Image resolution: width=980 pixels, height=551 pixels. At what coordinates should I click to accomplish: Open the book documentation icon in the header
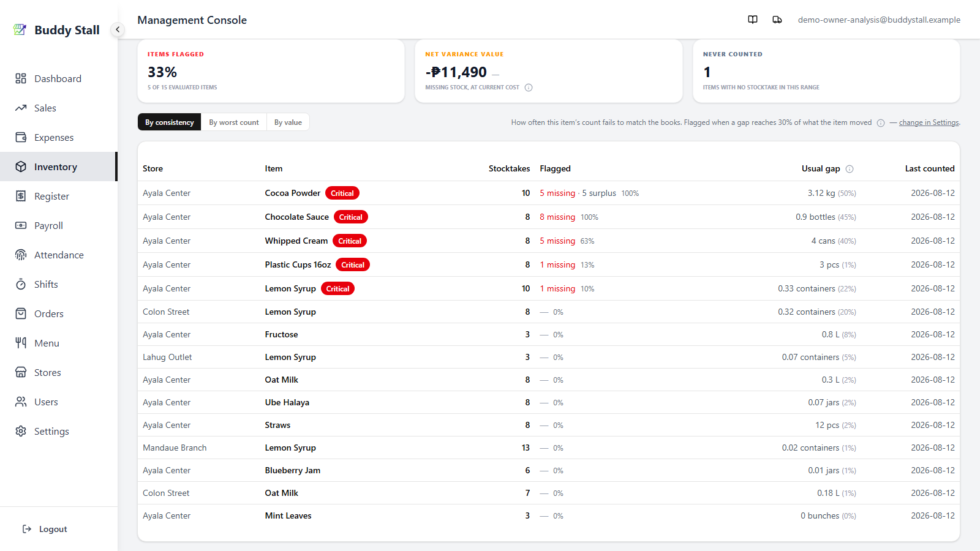click(x=753, y=20)
